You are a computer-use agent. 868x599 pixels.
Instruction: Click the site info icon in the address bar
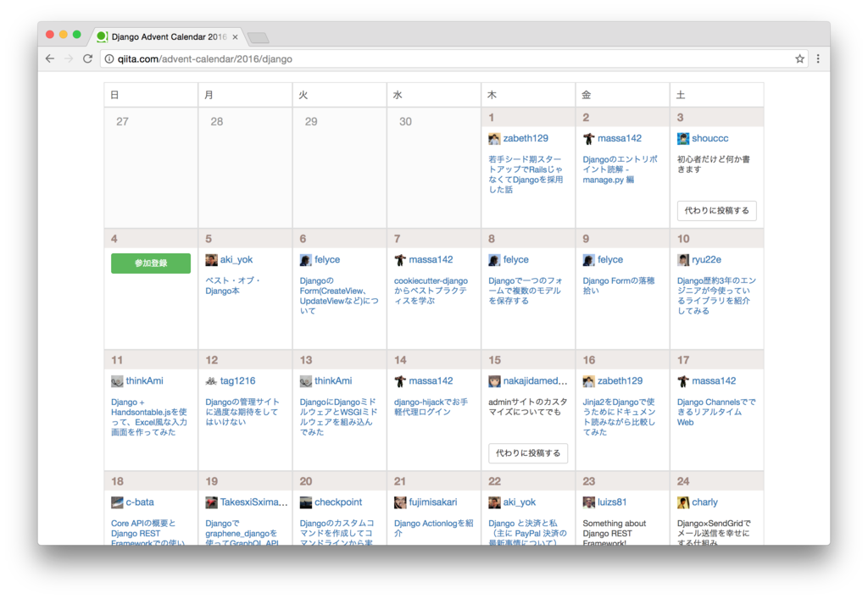tap(109, 58)
